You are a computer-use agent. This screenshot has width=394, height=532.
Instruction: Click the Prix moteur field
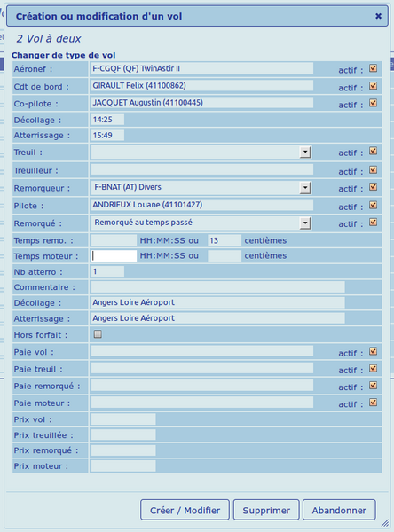tap(123, 466)
